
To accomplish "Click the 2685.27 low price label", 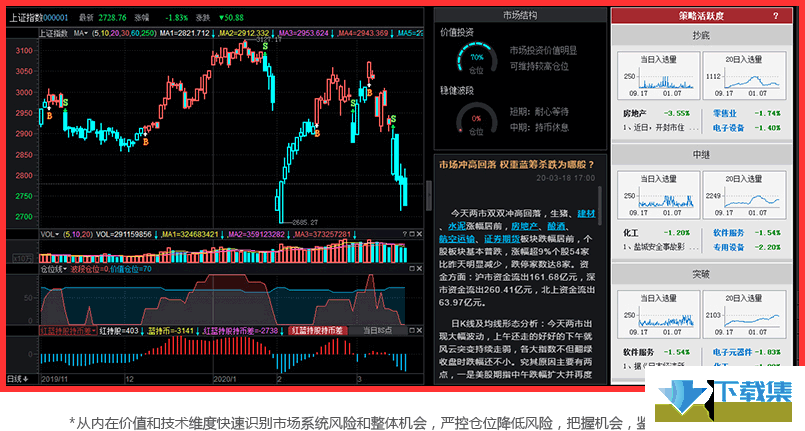I will tap(305, 222).
